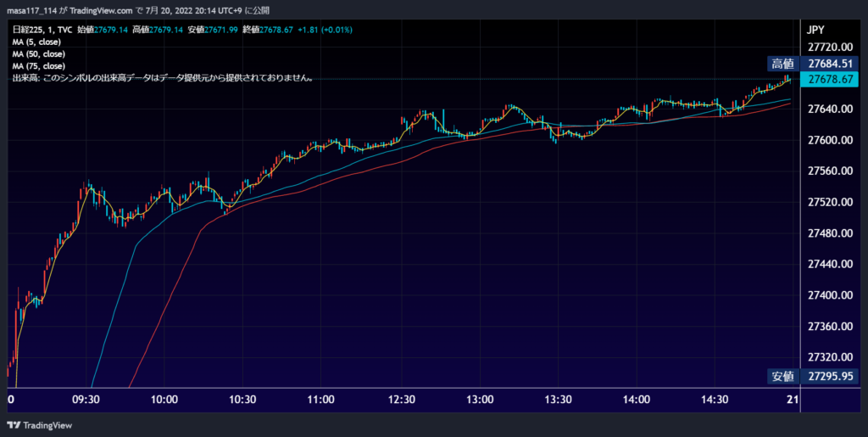Click the 27320.00 price axis tick
This screenshot has height=437, width=868.
click(x=831, y=357)
